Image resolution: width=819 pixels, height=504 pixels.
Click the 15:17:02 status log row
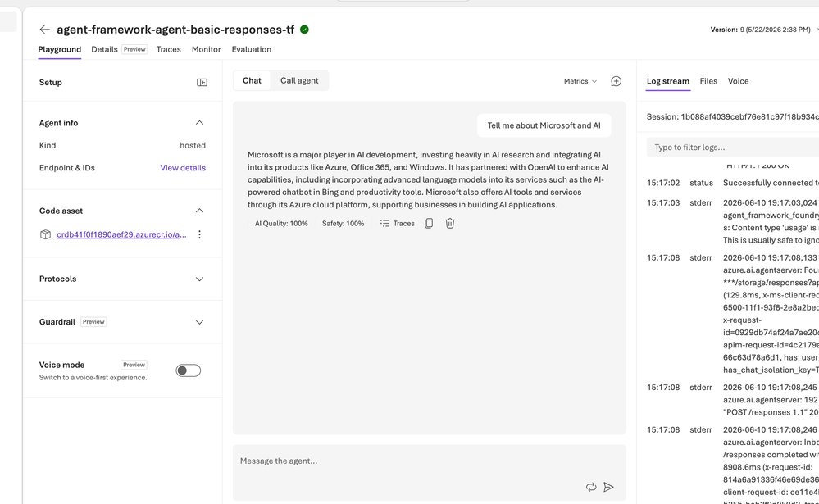(733, 183)
